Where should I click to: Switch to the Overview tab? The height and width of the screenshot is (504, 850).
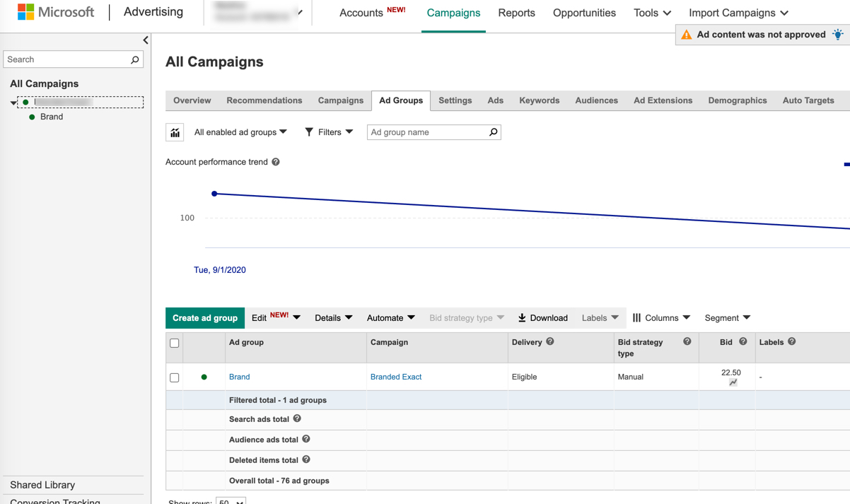pos(192,100)
